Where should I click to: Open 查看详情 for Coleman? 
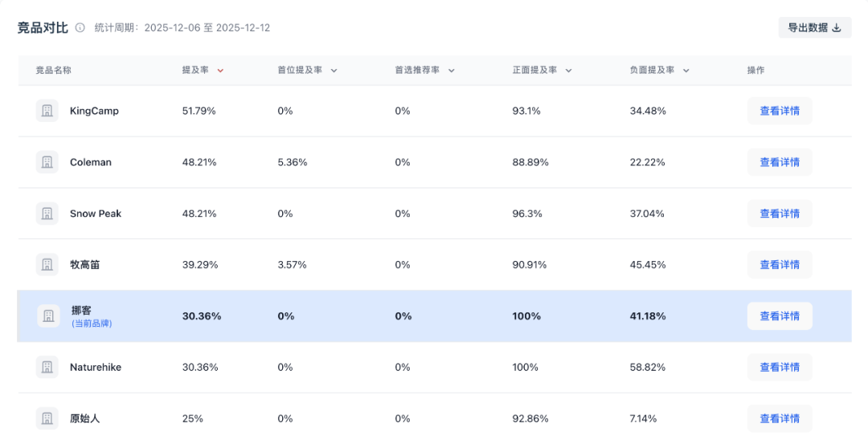[780, 162]
